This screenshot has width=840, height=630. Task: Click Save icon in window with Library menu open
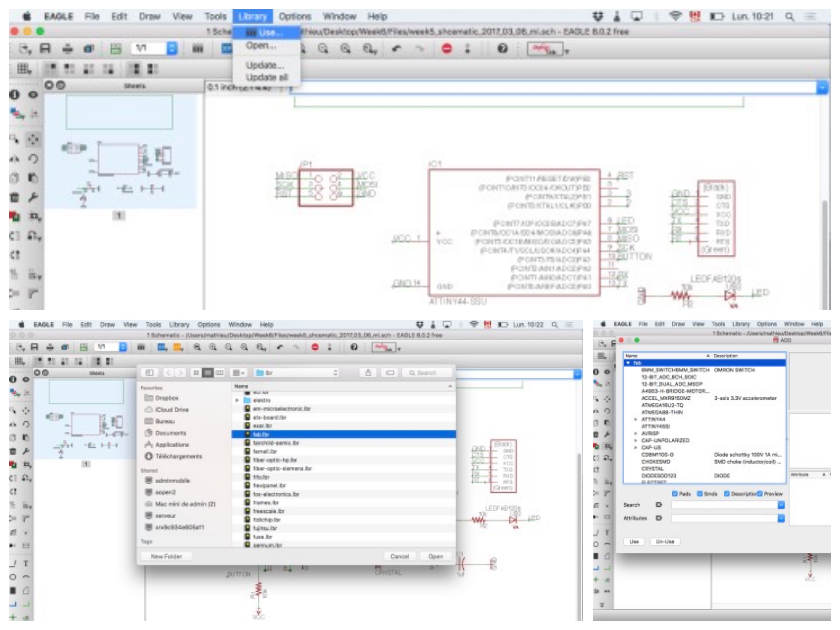[45, 49]
